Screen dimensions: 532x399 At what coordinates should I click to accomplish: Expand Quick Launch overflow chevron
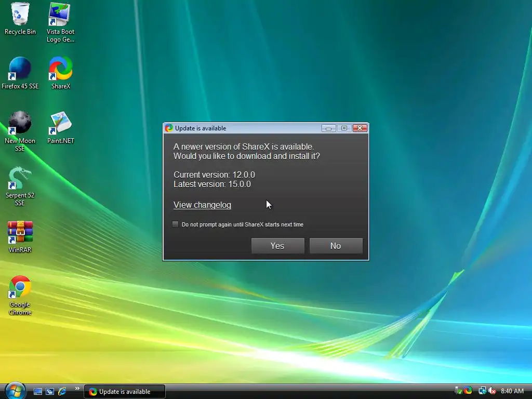(x=77, y=389)
